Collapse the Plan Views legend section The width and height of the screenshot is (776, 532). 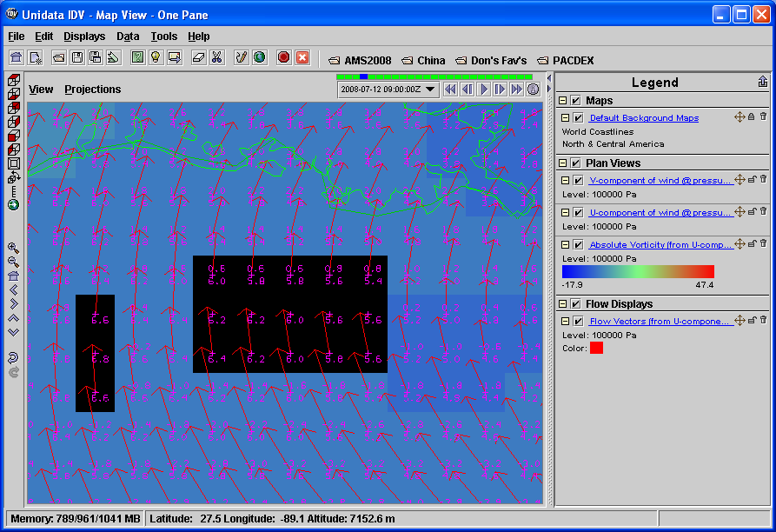coord(562,163)
